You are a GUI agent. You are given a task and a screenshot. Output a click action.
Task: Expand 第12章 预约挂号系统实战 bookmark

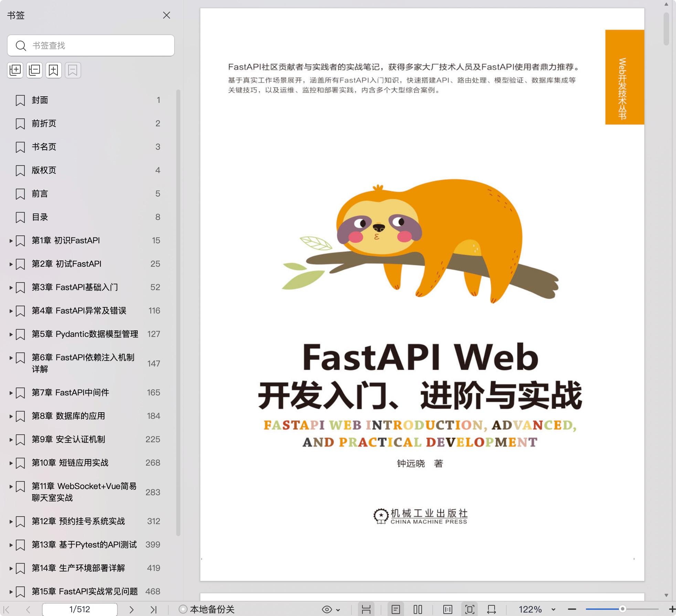11,522
